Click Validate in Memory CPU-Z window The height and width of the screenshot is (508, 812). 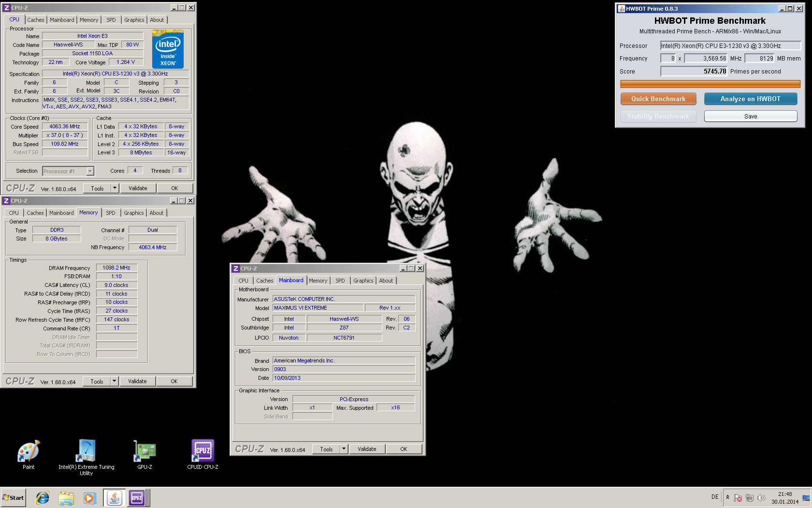pyautogui.click(x=137, y=381)
